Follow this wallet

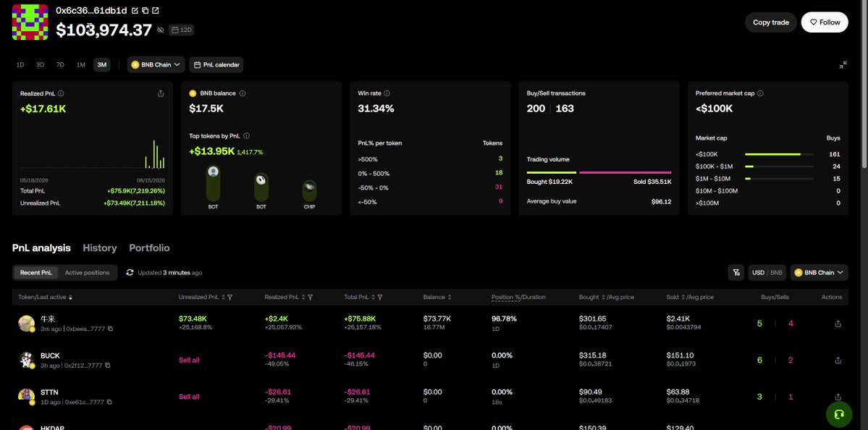825,22
